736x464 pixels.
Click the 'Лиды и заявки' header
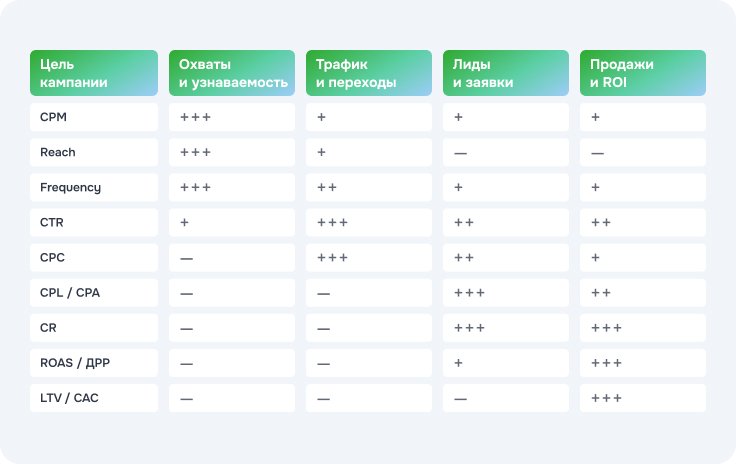[x=506, y=73]
